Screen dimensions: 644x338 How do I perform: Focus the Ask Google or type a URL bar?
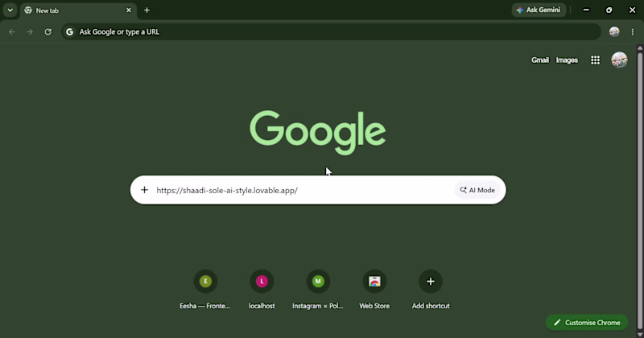(331, 31)
